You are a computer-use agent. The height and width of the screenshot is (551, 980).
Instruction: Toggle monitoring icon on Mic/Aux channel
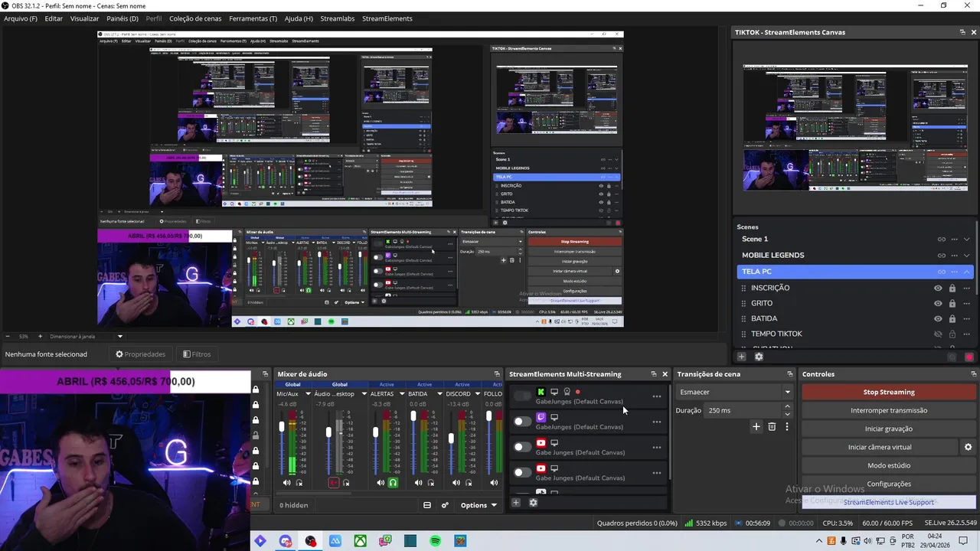pyautogui.click(x=299, y=483)
